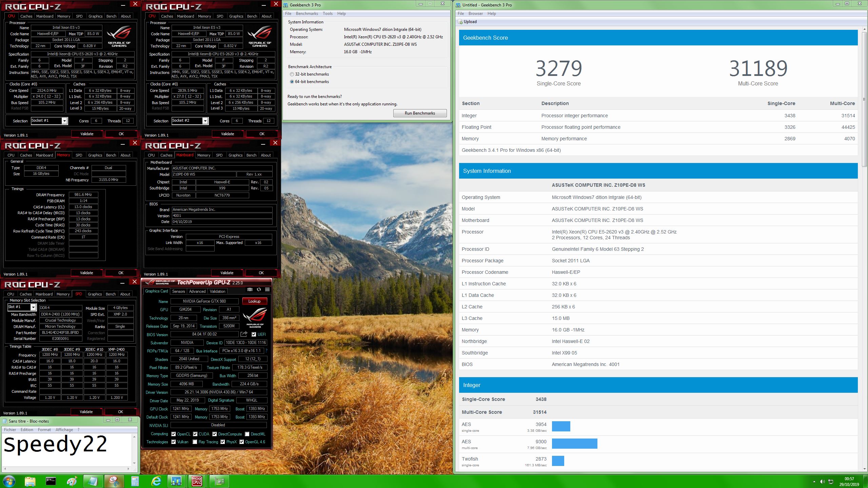Viewport: 868px width, 488px height.
Task: Click Validate in the CPU-Z Memory window
Action: (x=86, y=273)
